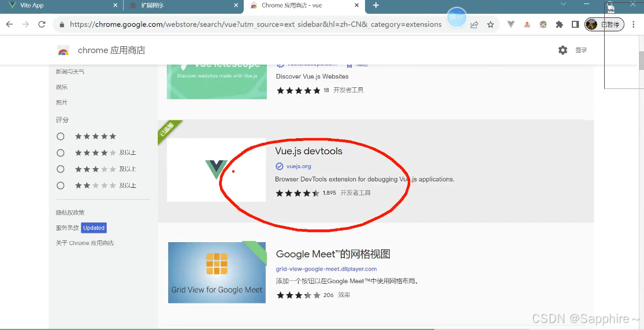Select the five-star rating filter
This screenshot has width=644, height=330.
coord(61,136)
